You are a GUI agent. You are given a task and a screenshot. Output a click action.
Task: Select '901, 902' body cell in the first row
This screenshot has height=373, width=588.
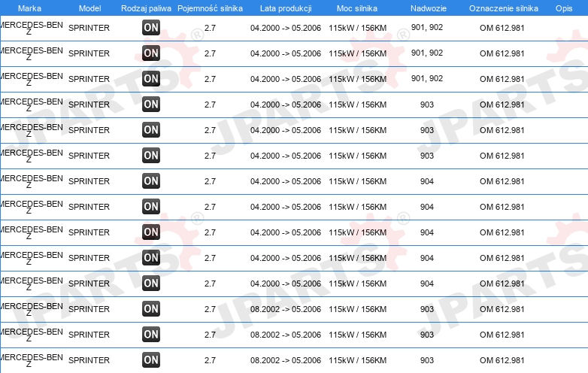pyautogui.click(x=427, y=27)
